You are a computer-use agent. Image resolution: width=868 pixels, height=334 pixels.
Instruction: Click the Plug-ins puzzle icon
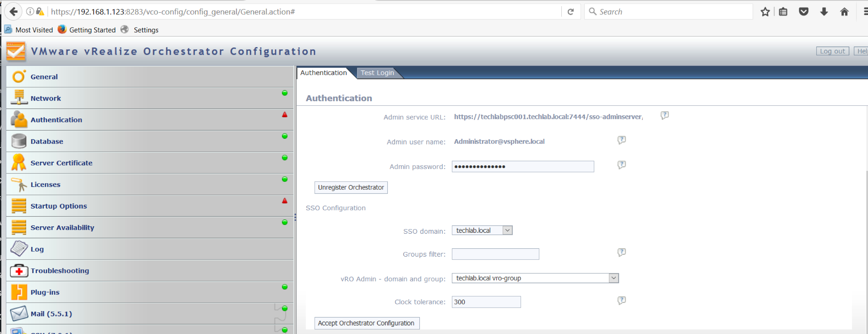(19, 292)
